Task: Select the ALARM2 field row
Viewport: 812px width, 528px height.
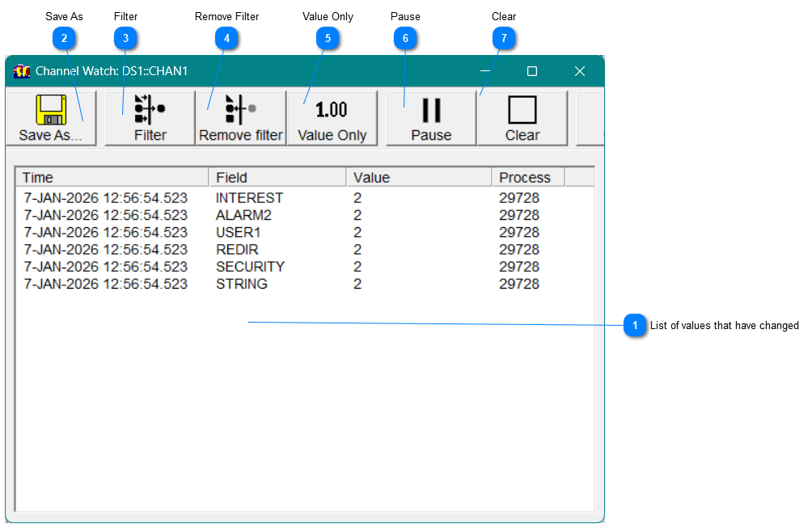Action: 243,216
